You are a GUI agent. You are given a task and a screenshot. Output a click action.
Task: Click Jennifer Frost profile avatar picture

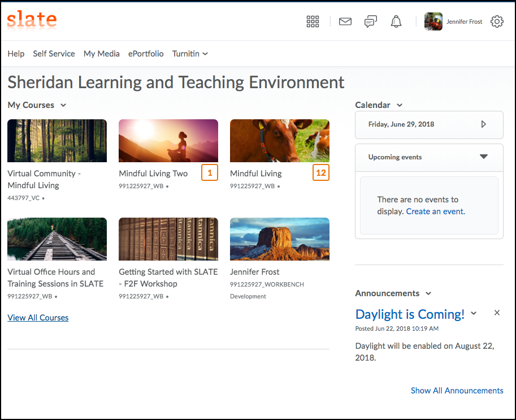coord(433,21)
